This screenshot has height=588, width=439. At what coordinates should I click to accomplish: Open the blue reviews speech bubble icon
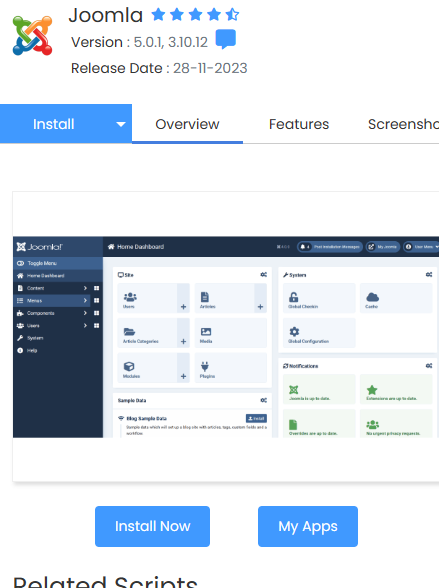pos(226,39)
